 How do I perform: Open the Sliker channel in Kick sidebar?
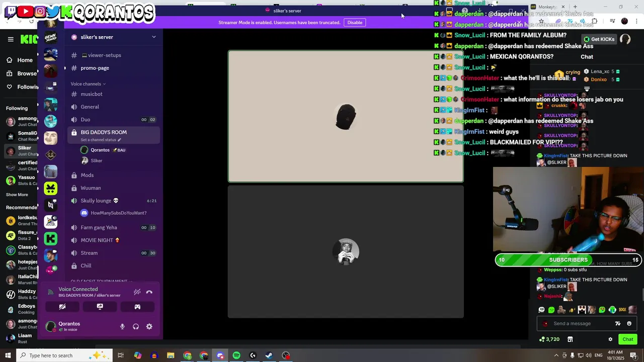click(x=21, y=151)
